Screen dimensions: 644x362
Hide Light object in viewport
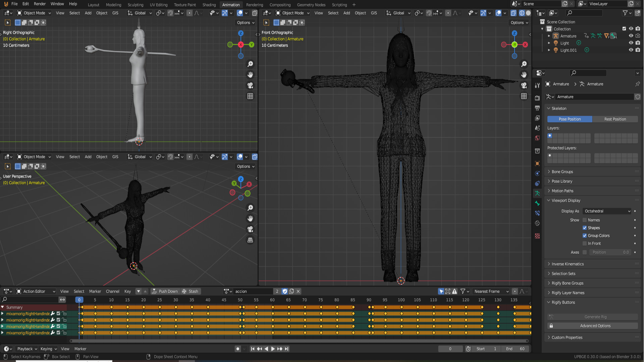pyautogui.click(x=631, y=43)
